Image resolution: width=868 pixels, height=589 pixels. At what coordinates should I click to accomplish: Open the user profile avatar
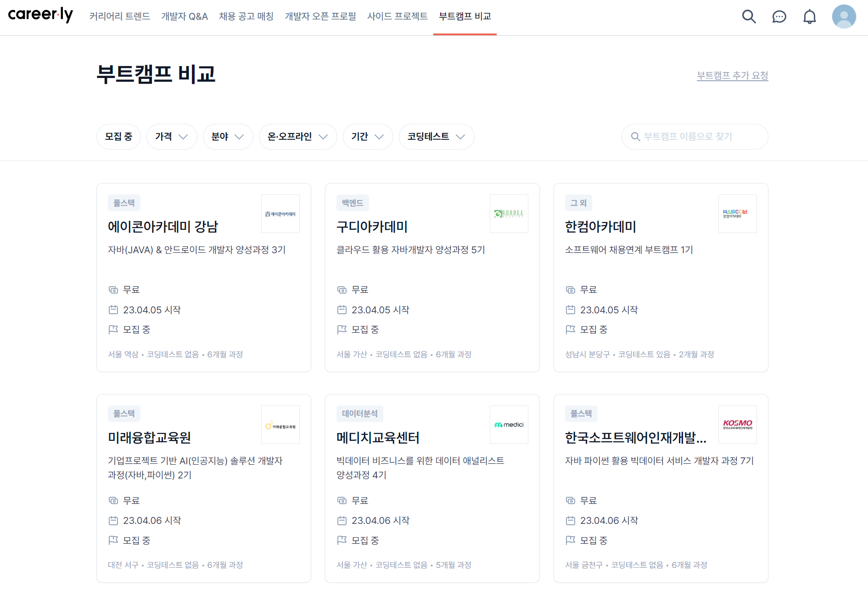tap(844, 17)
